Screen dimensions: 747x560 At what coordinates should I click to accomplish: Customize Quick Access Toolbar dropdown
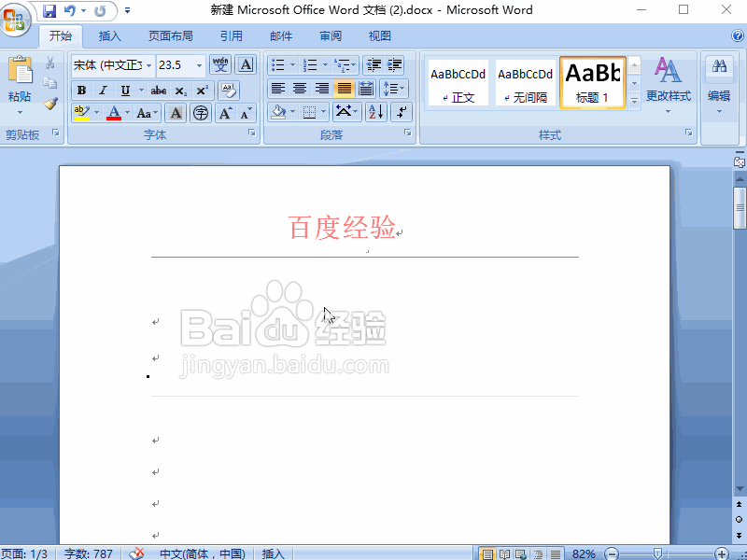[127, 10]
